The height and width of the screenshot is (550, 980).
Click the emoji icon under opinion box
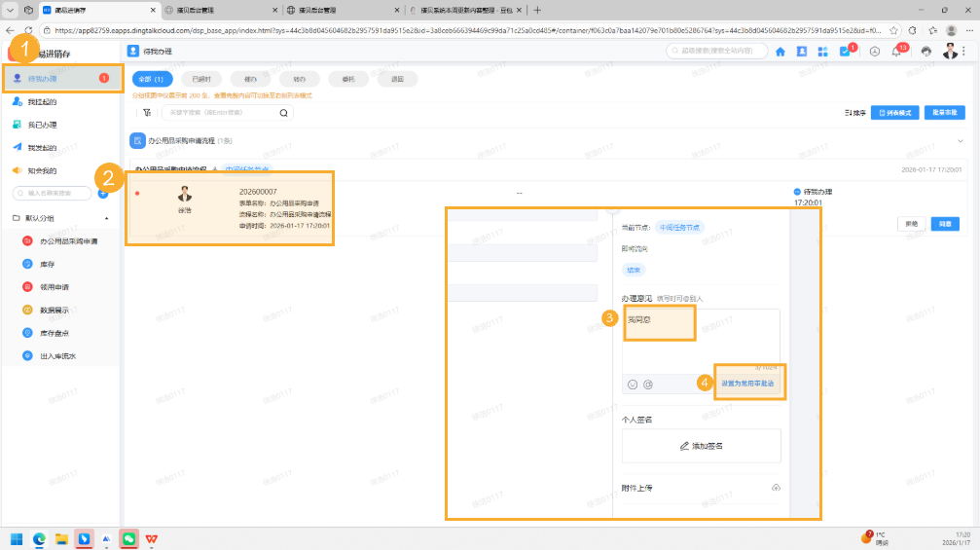coord(633,385)
